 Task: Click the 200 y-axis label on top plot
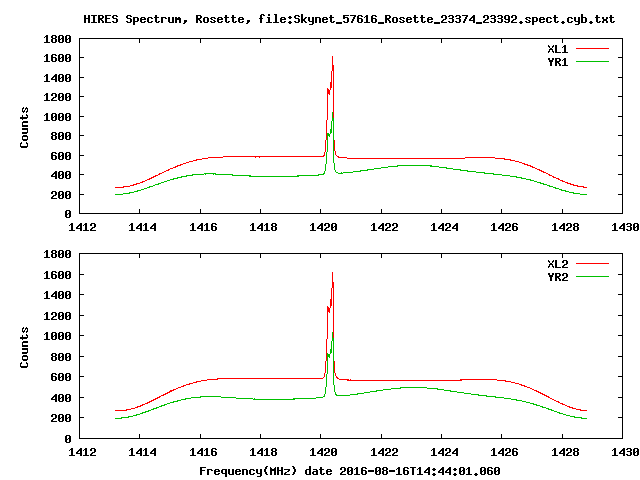coord(61,195)
